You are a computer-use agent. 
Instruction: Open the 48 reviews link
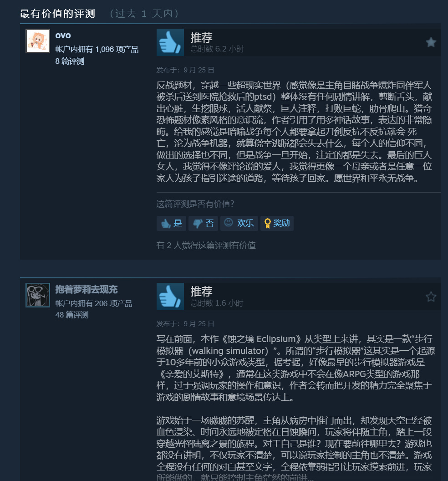coord(72,315)
